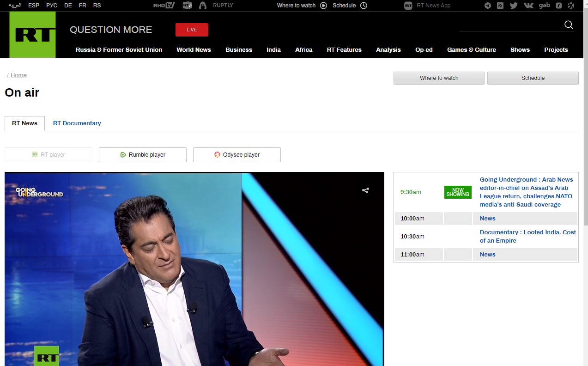This screenshot has width=588, height=366.
Task: Select the Odysee player option
Action: [236, 154]
